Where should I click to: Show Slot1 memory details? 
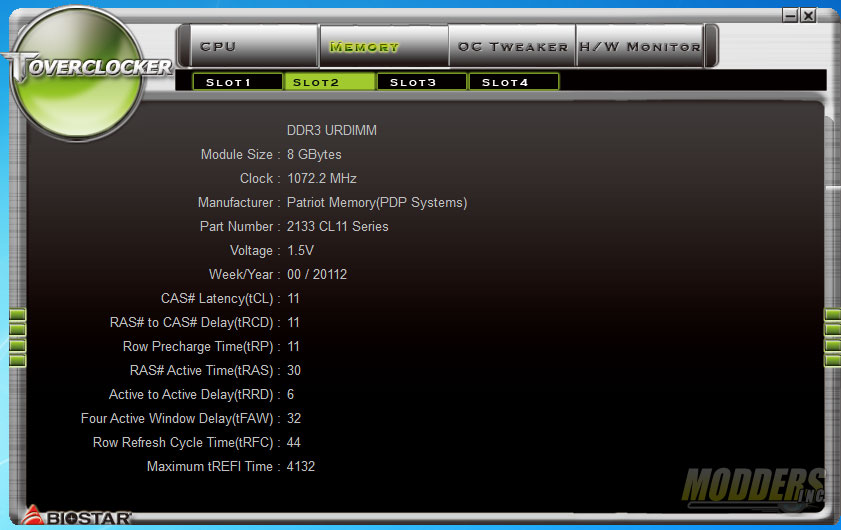pyautogui.click(x=237, y=82)
